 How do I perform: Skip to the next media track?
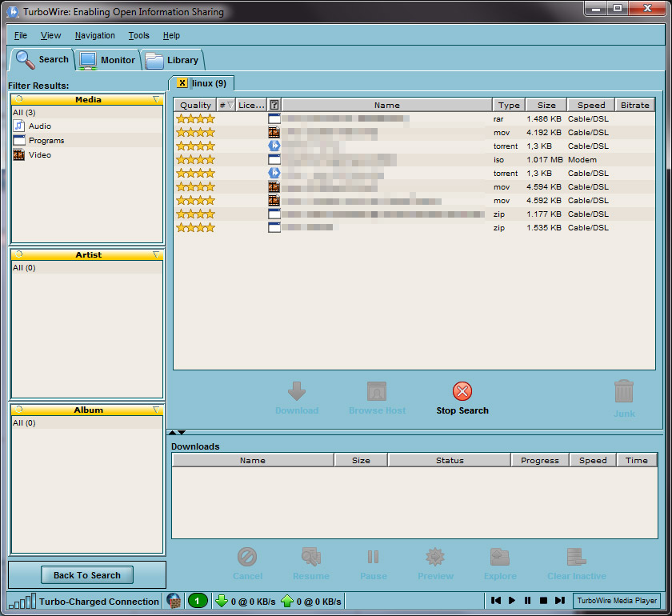tap(560, 601)
